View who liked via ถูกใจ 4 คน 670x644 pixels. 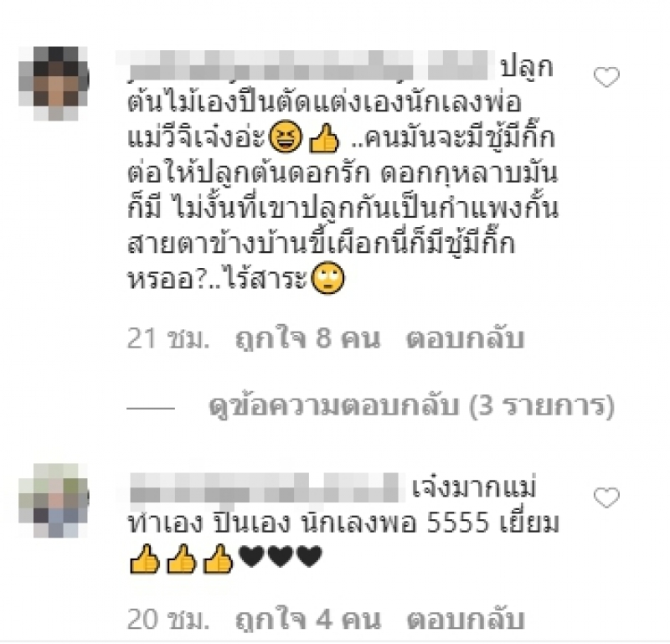click(x=307, y=619)
